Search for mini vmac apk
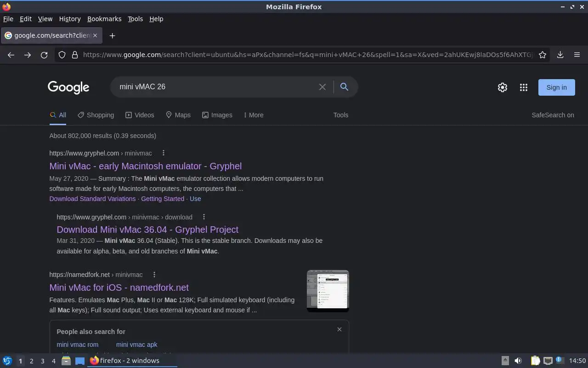 (x=136, y=345)
